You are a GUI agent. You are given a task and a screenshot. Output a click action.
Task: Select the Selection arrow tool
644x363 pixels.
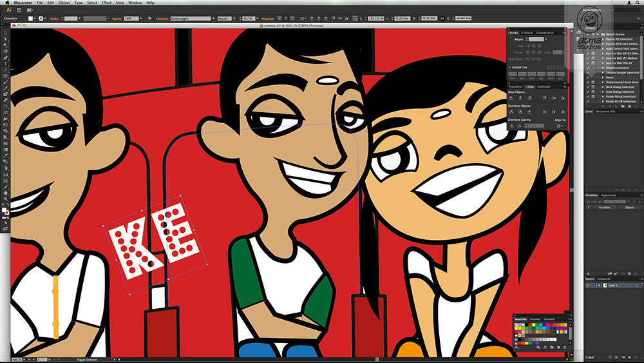pyautogui.click(x=6, y=33)
